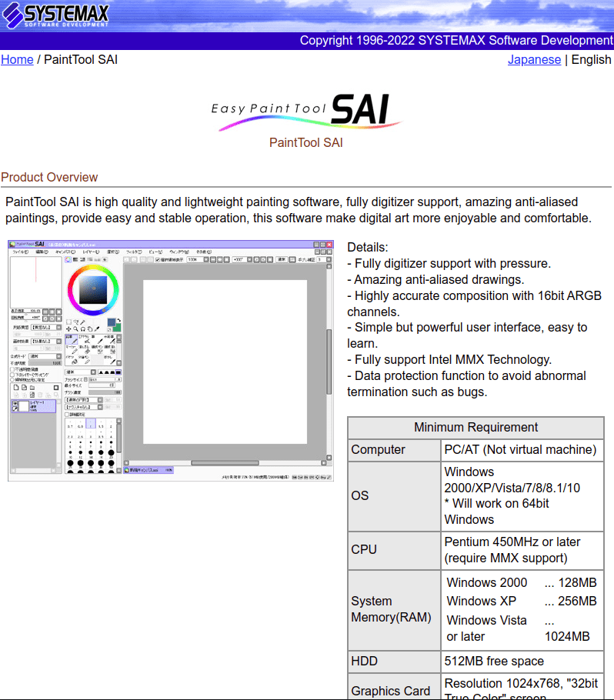Click the 'Data protection function' detail line
Screen dimensions: 614x700
pyautogui.click(x=466, y=384)
